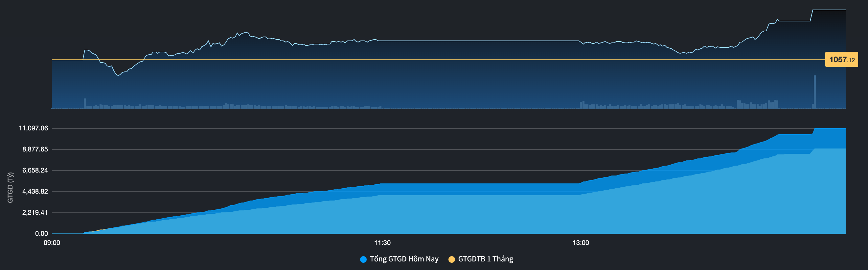
Task: Click the yellow 1057.12 price tag
Action: pyautogui.click(x=841, y=60)
